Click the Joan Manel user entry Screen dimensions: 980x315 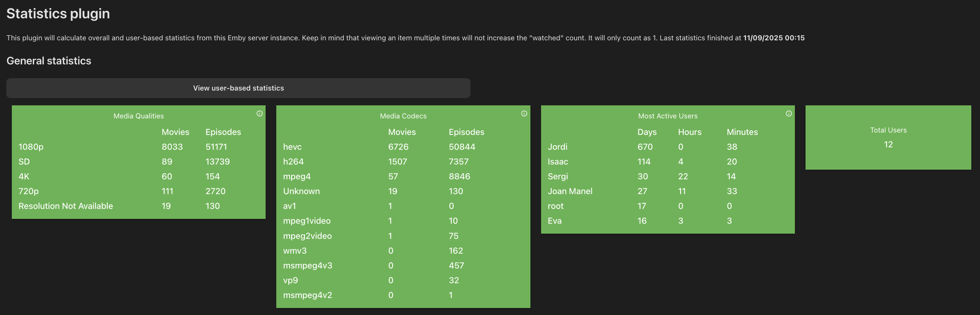click(x=570, y=191)
